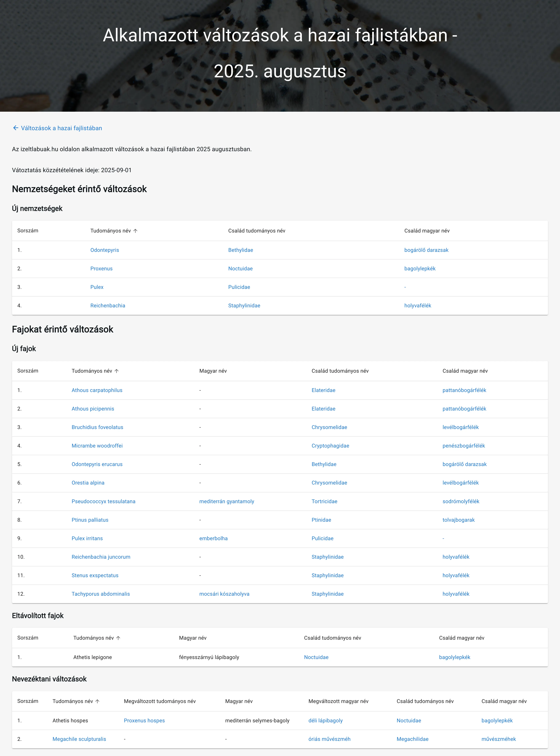The width and height of the screenshot is (560, 756).
Task: Open Proxenus hospes changed name link
Action: (x=144, y=721)
